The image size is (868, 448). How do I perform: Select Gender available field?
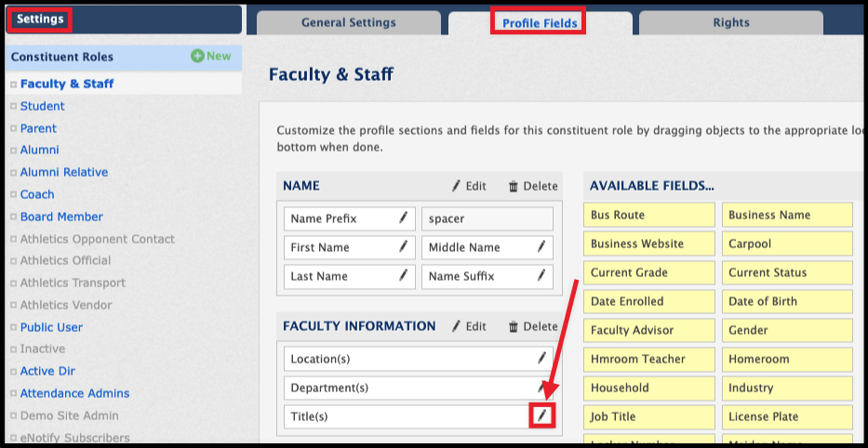coord(787,330)
